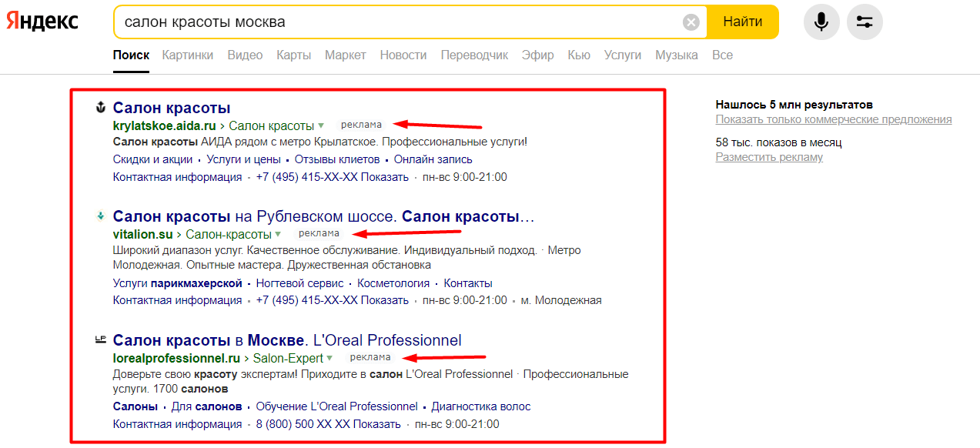Open the Ногтевой сервис sitelink
This screenshot has height=448, width=980.
[300, 283]
